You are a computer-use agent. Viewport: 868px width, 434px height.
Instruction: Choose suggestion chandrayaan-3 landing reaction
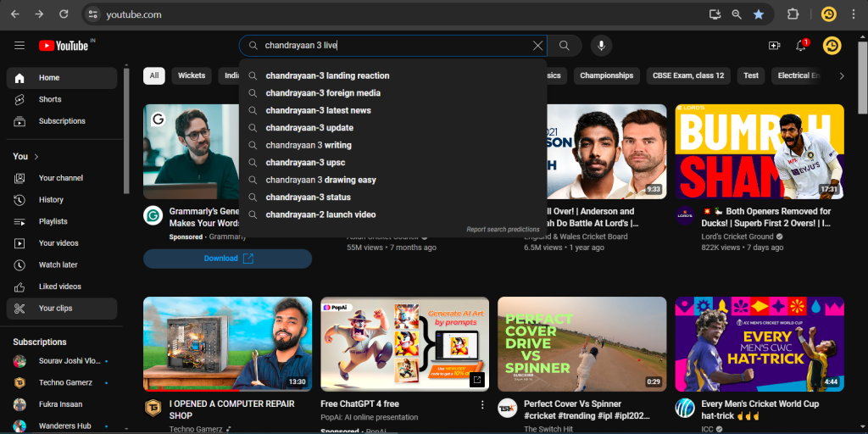393,75
